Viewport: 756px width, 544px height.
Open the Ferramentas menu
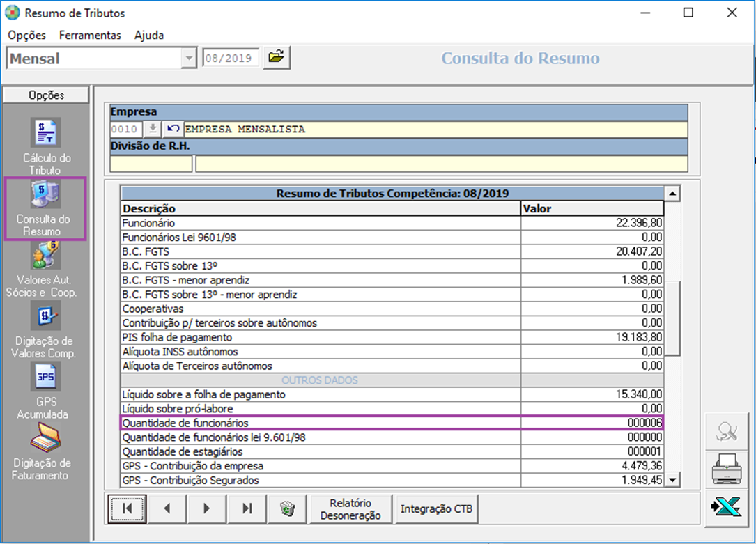pos(90,35)
